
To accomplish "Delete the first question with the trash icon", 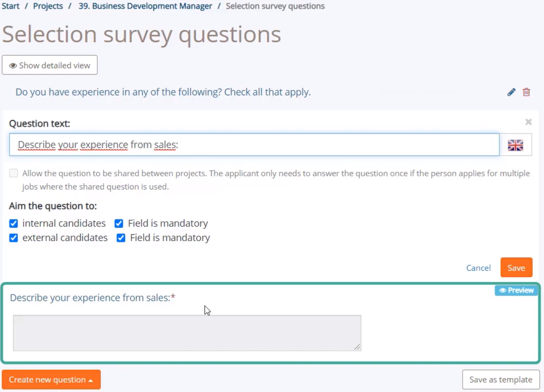I will (526, 92).
